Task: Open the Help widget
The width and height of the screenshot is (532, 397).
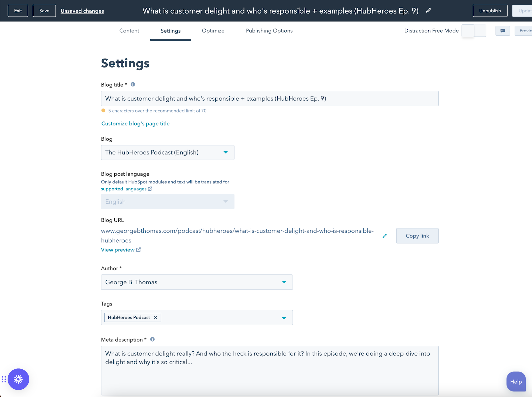Action: [516, 381]
